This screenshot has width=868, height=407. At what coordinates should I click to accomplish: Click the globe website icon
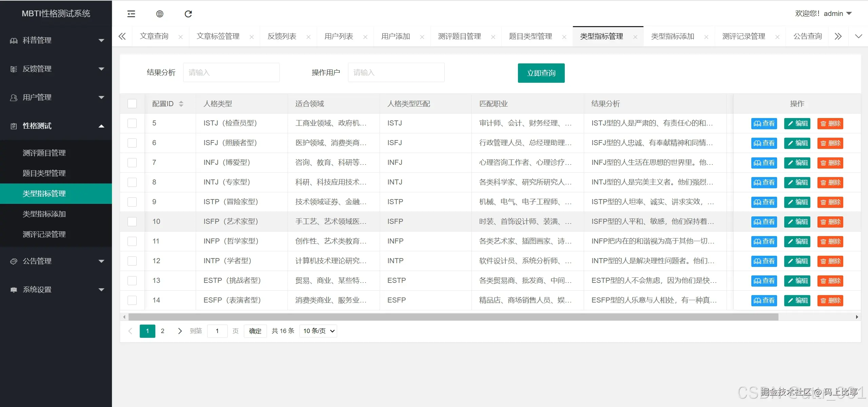pyautogui.click(x=159, y=14)
